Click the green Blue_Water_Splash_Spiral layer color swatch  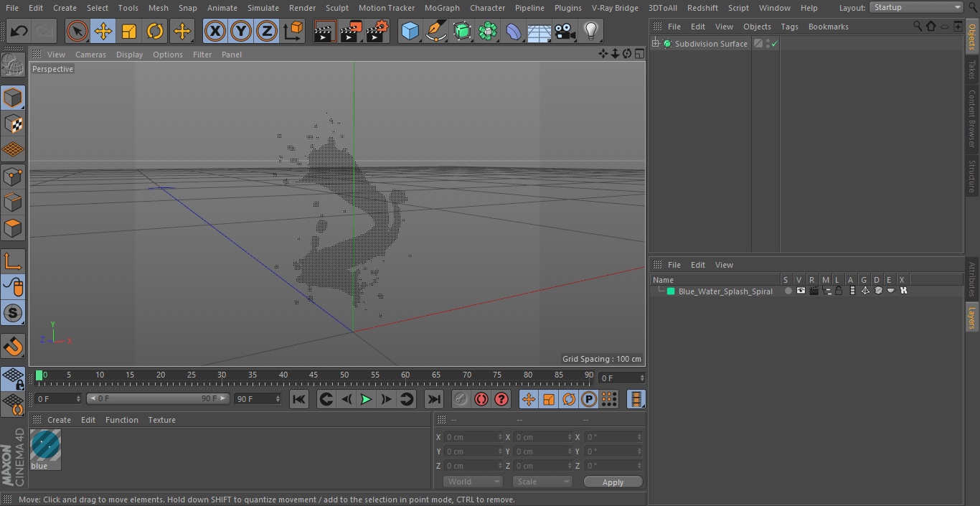coord(671,291)
